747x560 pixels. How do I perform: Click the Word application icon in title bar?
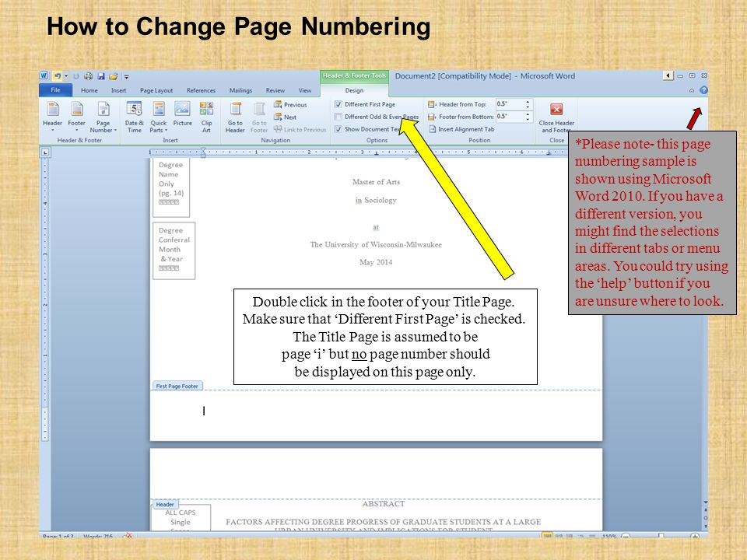44,75
